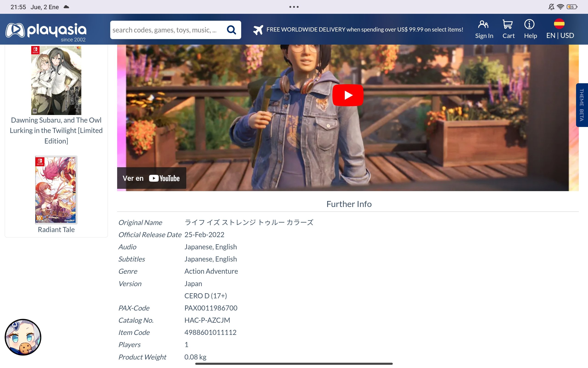
Task: Tap the cloud weather status icon
Action: pos(66,7)
